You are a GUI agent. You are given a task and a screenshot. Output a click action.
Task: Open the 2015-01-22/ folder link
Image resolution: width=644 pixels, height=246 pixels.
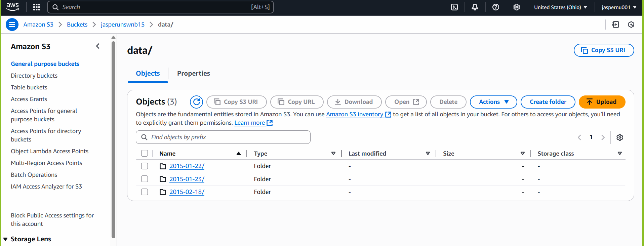tap(187, 166)
